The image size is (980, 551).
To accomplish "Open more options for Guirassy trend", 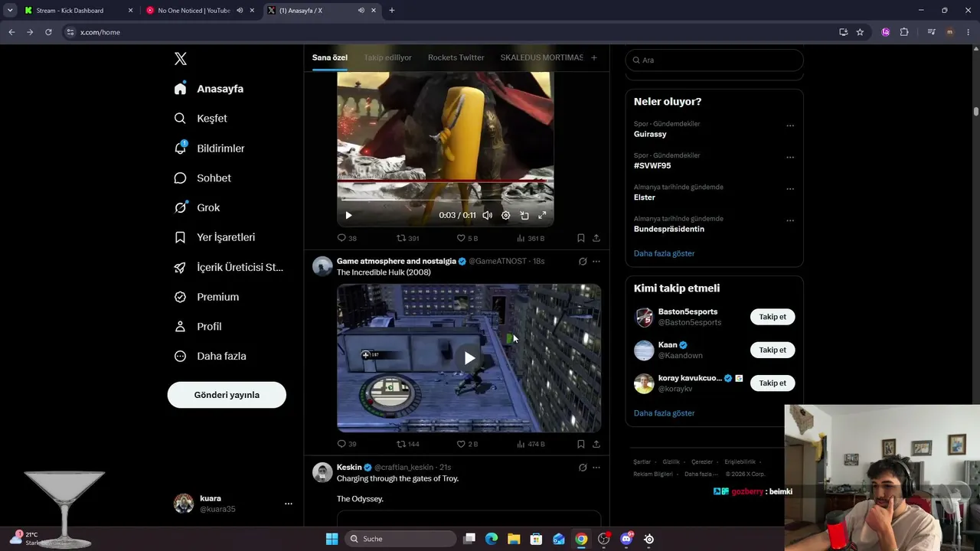I will click(790, 126).
